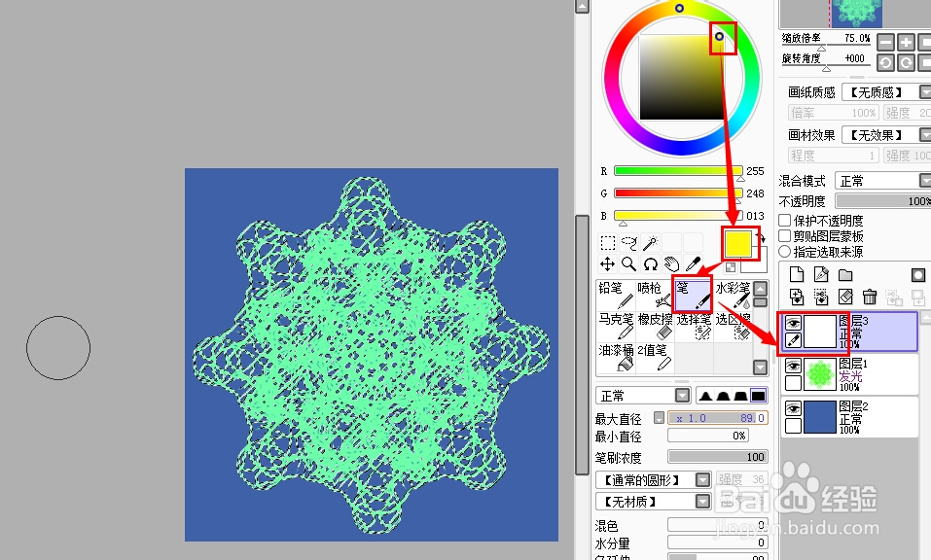Open the 画材效果 dropdown
Image resolution: width=931 pixels, height=560 pixels.
(925, 135)
